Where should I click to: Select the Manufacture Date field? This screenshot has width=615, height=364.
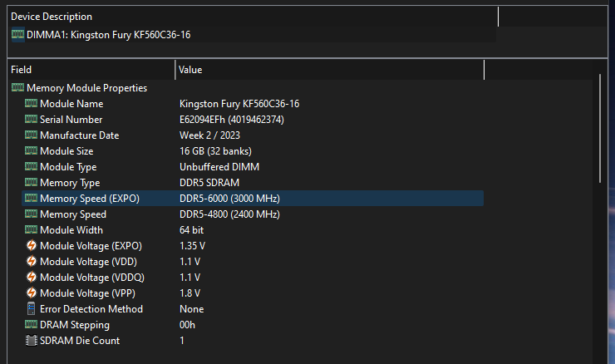coord(79,135)
